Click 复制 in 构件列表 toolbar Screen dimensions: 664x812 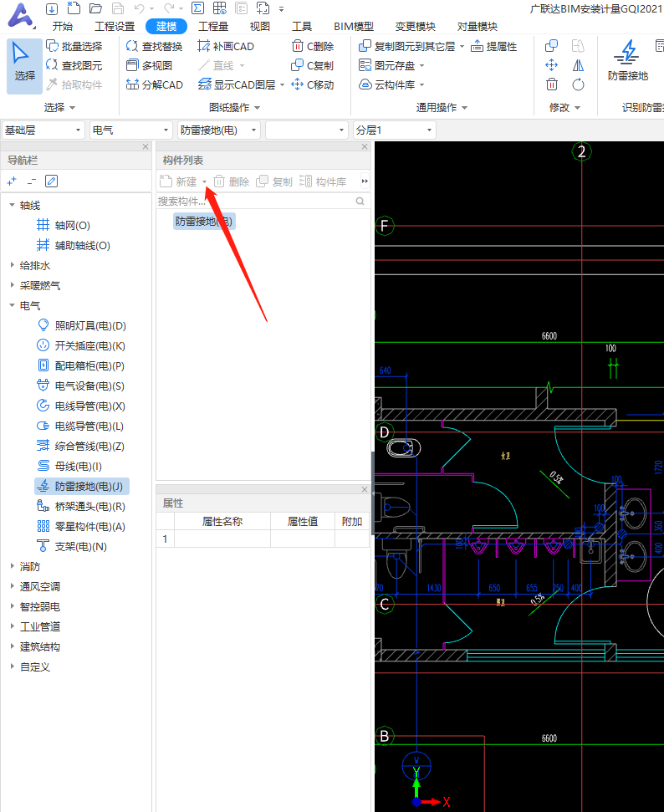pos(274,181)
